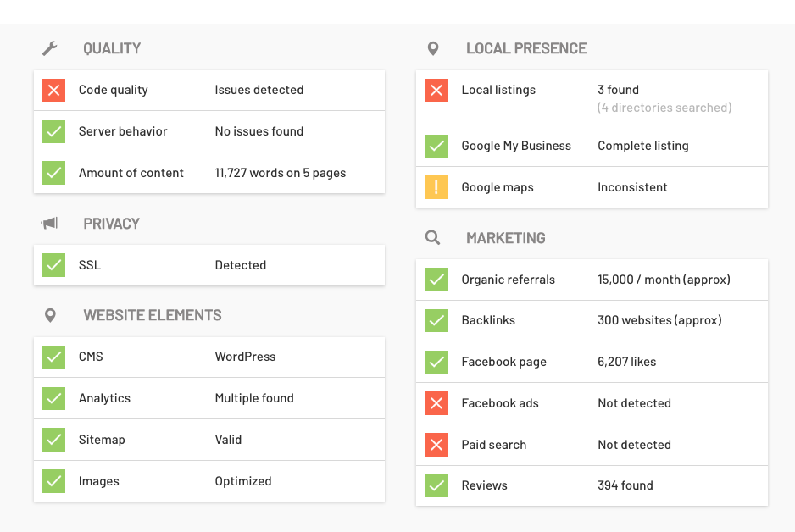Viewport: 795px width, 532px height.
Task: Click the magnifier icon beside Marketing heading
Action: pyautogui.click(x=433, y=238)
